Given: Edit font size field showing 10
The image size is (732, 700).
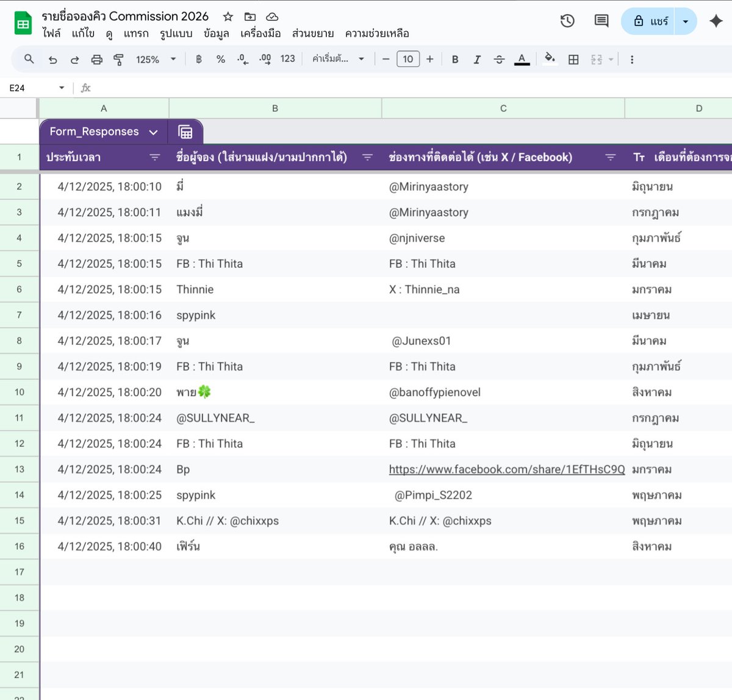Looking at the screenshot, I should click(408, 59).
